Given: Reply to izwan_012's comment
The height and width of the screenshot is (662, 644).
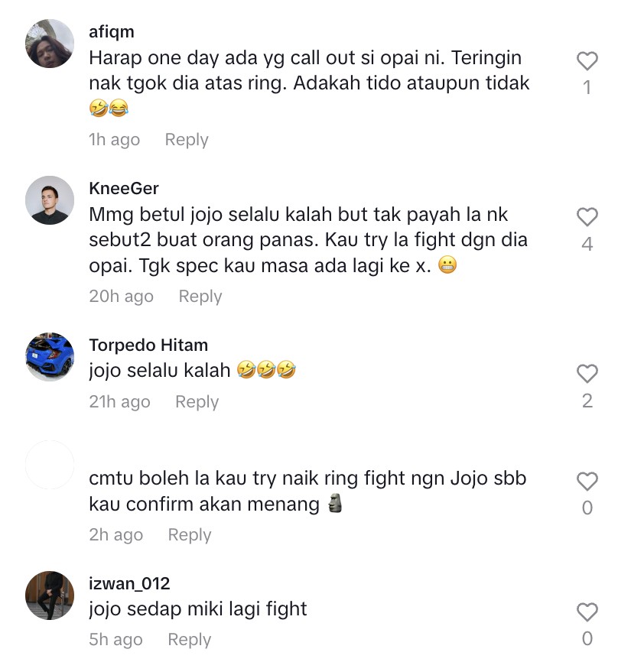Looking at the screenshot, I should pyautogui.click(x=189, y=640).
